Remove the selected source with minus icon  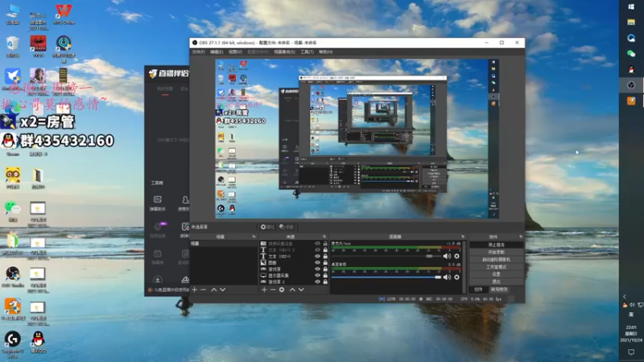click(273, 290)
